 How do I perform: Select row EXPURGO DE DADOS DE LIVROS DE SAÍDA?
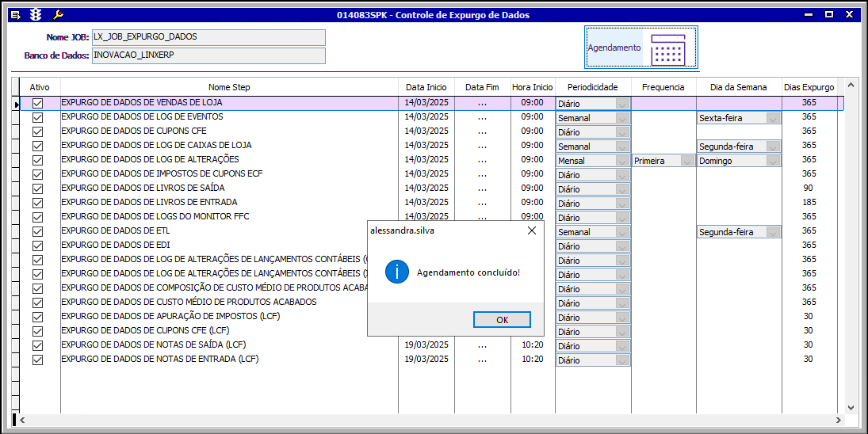click(x=143, y=188)
